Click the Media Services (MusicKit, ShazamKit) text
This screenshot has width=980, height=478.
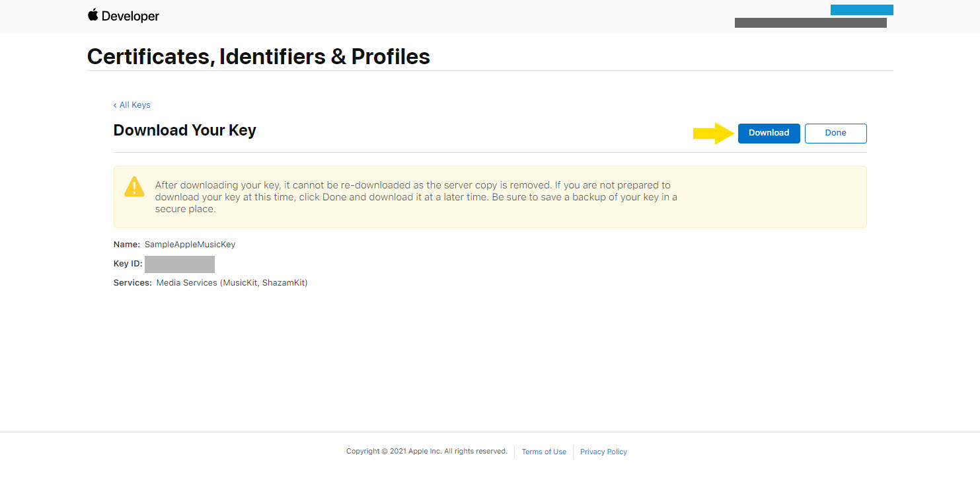point(232,283)
